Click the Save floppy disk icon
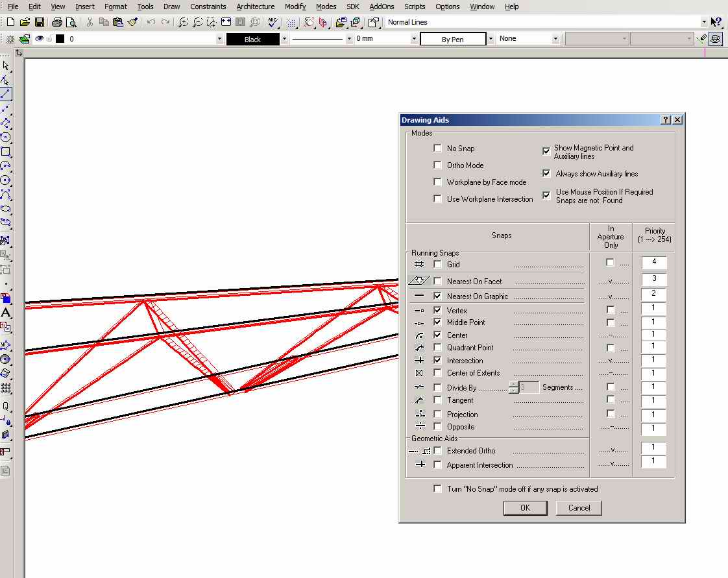 coord(40,22)
